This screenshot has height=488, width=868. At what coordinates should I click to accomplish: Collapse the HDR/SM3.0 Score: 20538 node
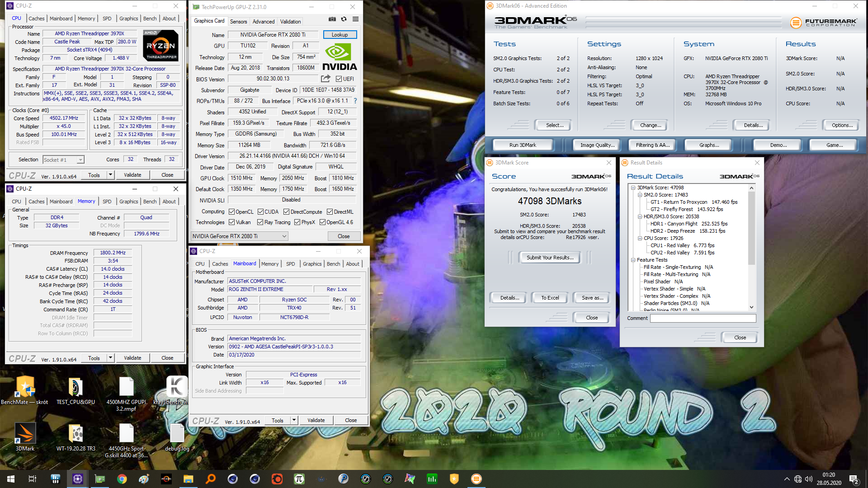tap(640, 216)
